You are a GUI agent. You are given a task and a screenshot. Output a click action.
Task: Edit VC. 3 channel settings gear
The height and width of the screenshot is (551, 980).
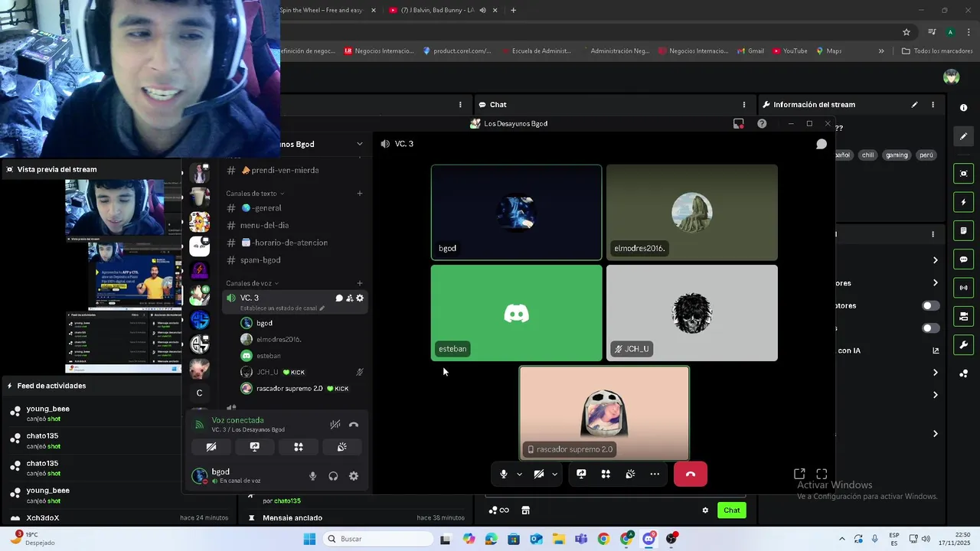tap(360, 298)
